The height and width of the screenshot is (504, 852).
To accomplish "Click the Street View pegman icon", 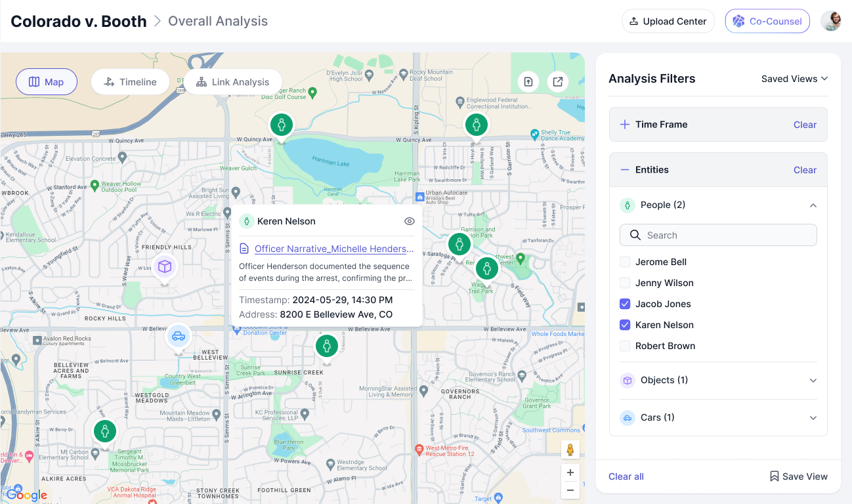I will [x=570, y=450].
